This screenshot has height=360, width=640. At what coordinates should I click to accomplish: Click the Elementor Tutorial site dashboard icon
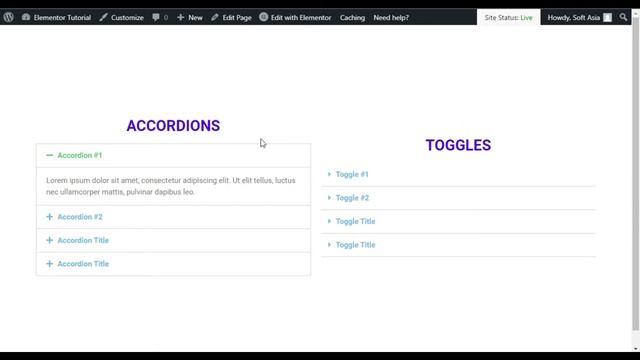point(26,18)
